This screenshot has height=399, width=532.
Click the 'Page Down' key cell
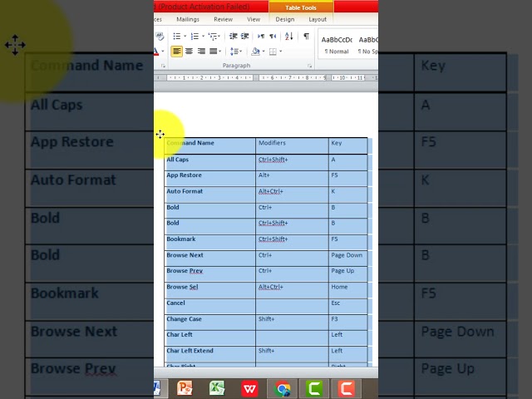click(x=348, y=259)
